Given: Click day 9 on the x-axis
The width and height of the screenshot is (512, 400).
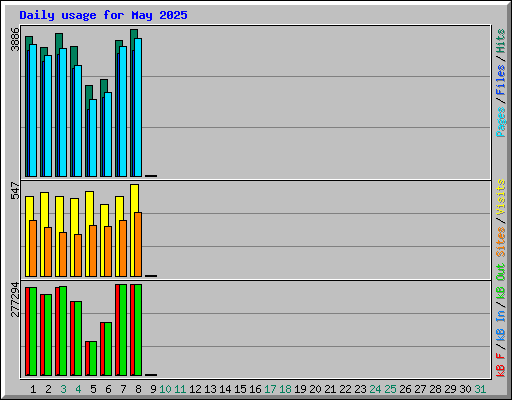Looking at the screenshot, I should (x=153, y=389).
